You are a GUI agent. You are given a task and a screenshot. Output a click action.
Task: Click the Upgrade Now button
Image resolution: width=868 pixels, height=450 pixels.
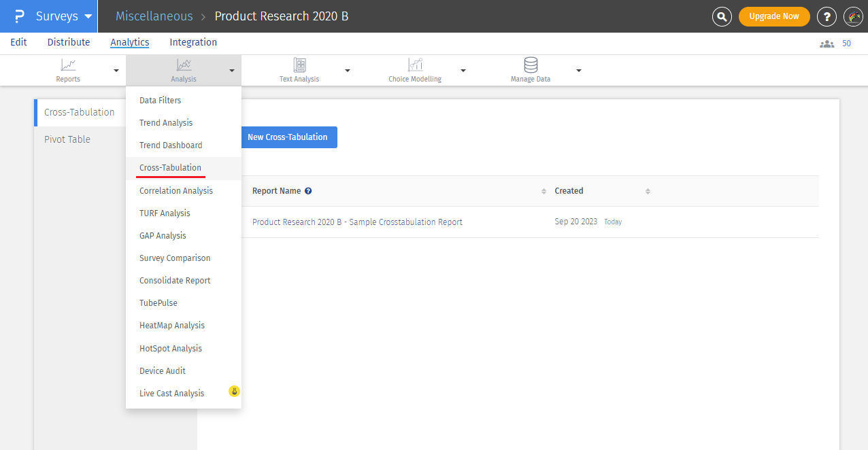click(x=774, y=16)
